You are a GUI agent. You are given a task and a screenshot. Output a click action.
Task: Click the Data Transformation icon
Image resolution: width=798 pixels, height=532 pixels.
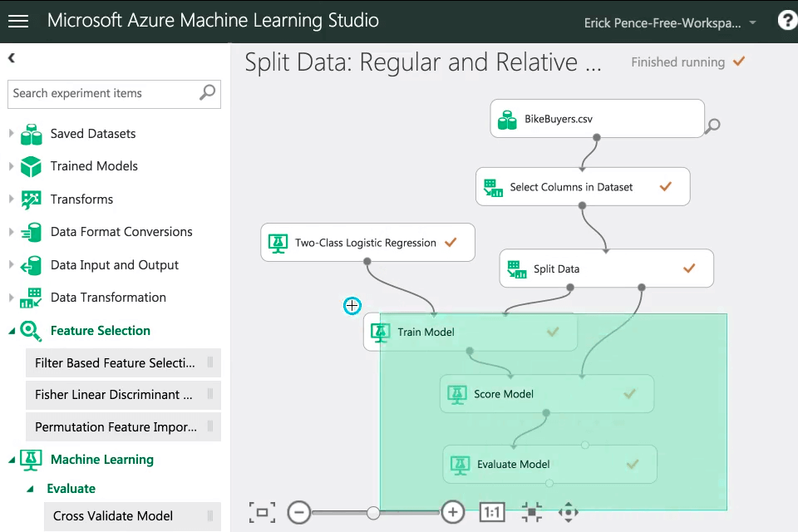click(31, 298)
